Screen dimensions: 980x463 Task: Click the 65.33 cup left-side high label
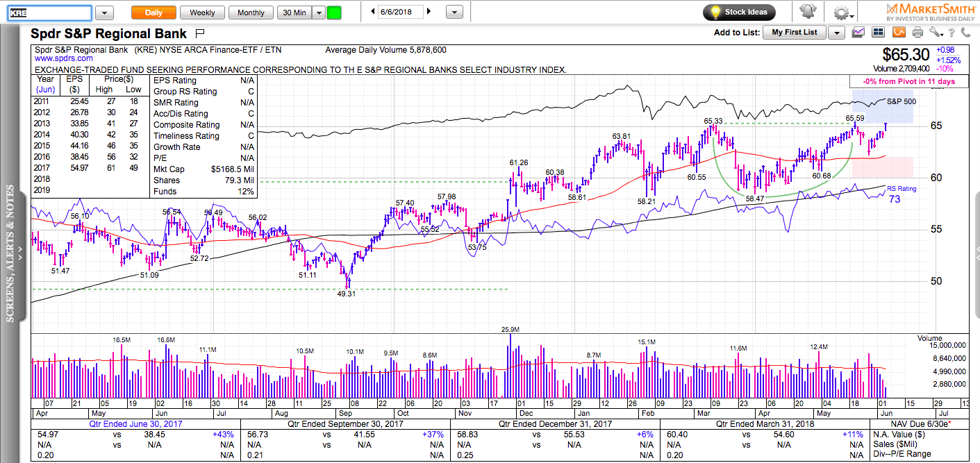pyautogui.click(x=713, y=121)
